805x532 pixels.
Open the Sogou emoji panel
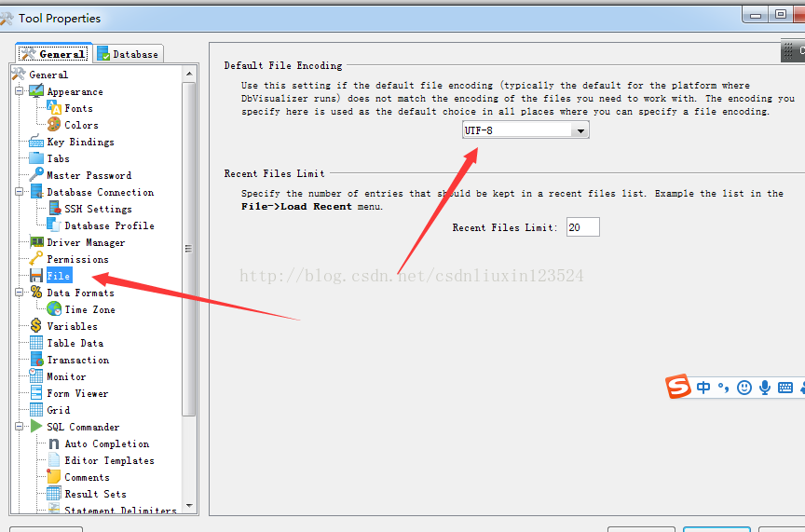click(744, 388)
